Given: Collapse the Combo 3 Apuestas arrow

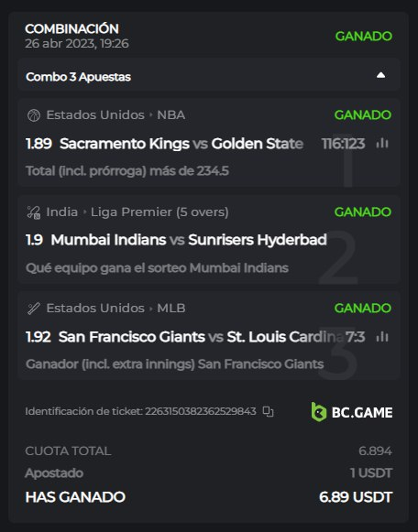Looking at the screenshot, I should tap(380, 75).
